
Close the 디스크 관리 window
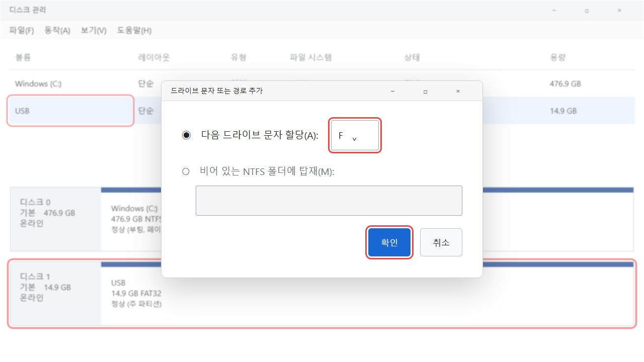coord(619,10)
